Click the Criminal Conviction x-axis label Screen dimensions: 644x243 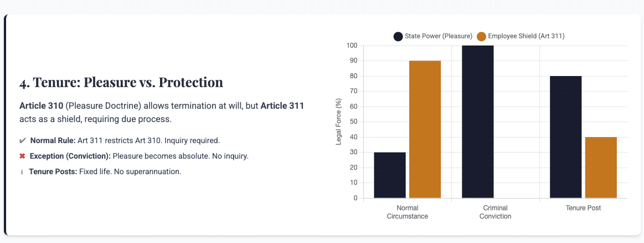tap(495, 212)
